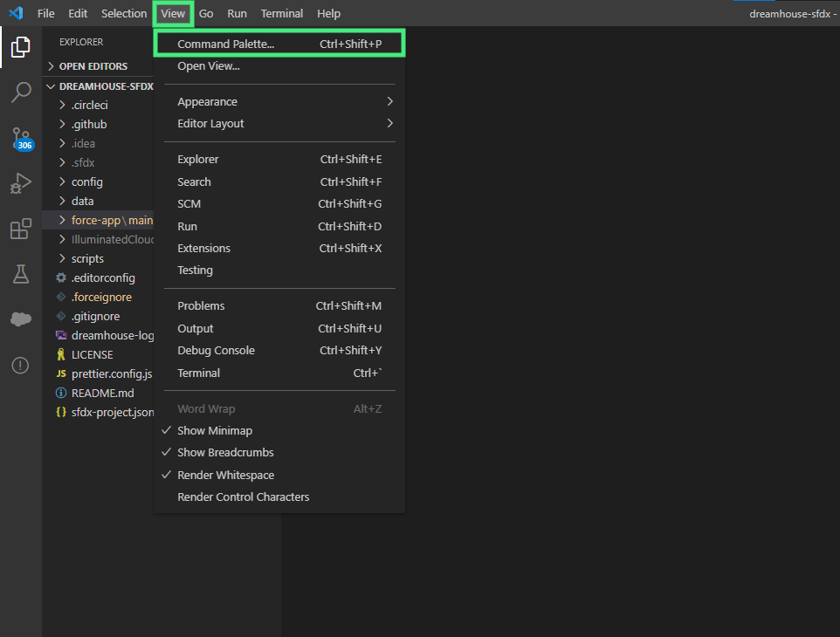
Task: Open the Go menu
Action: [205, 13]
